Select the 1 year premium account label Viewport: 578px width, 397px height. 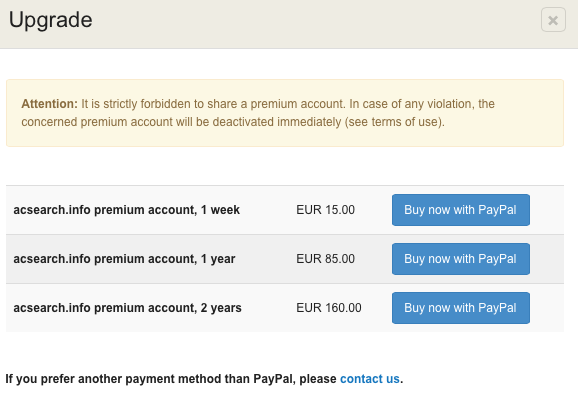click(124, 259)
